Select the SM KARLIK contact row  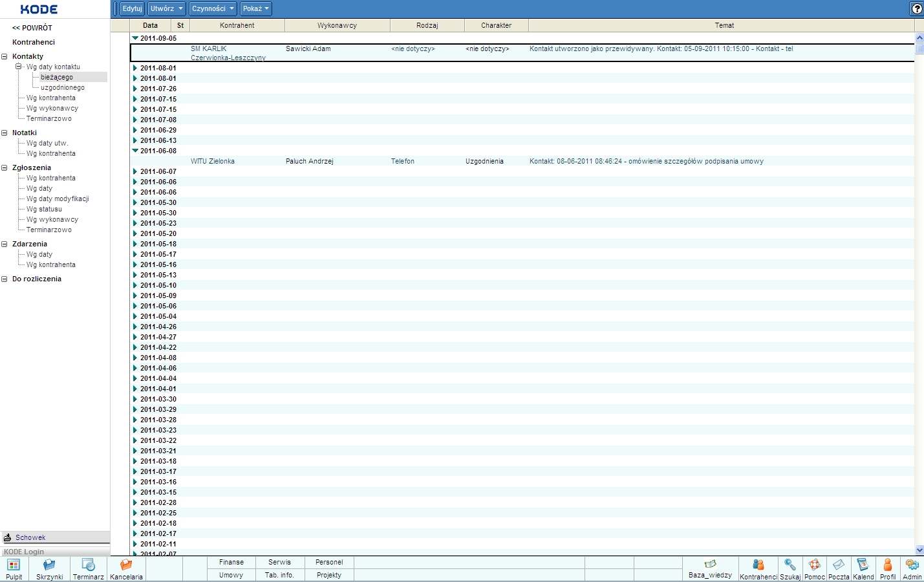(x=522, y=53)
